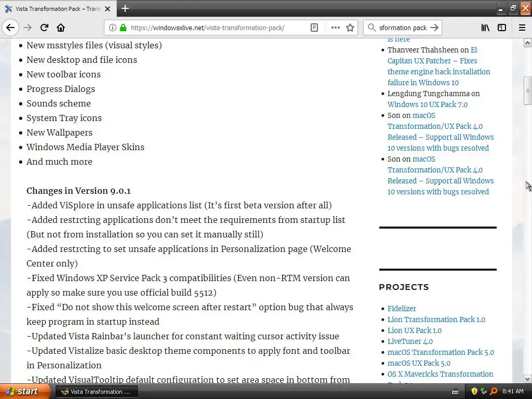Select the Vista Transformation Pack tab
This screenshot has width=532, height=399.
[58, 9]
